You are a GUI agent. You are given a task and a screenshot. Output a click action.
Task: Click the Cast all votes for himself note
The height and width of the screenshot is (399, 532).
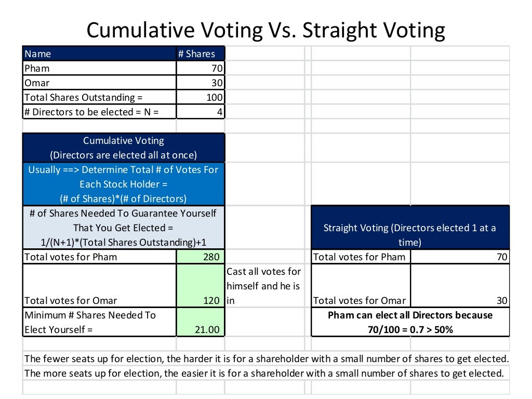(x=264, y=286)
